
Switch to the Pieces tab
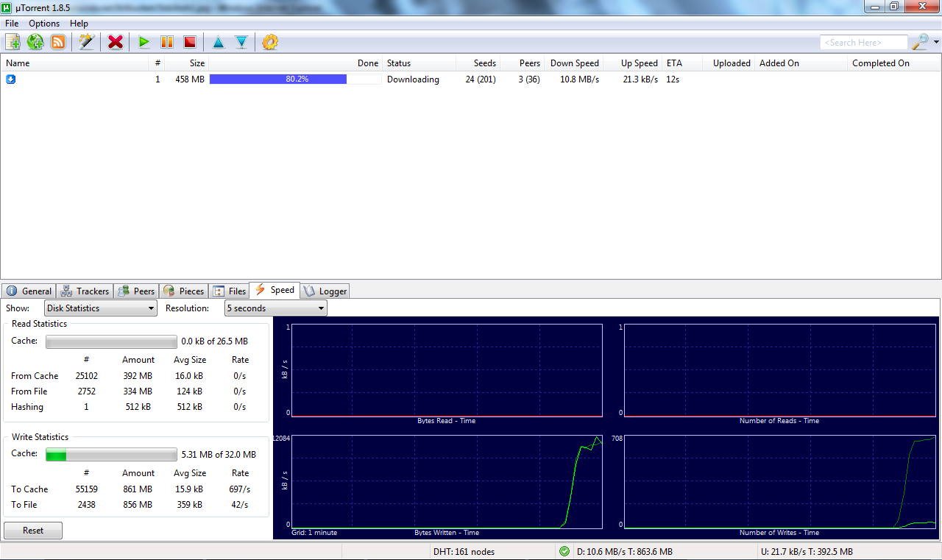click(x=184, y=291)
